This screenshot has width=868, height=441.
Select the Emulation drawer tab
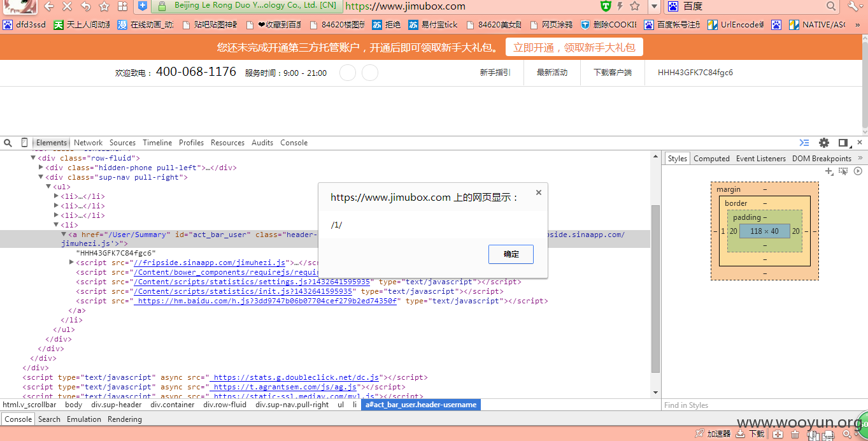click(x=84, y=419)
